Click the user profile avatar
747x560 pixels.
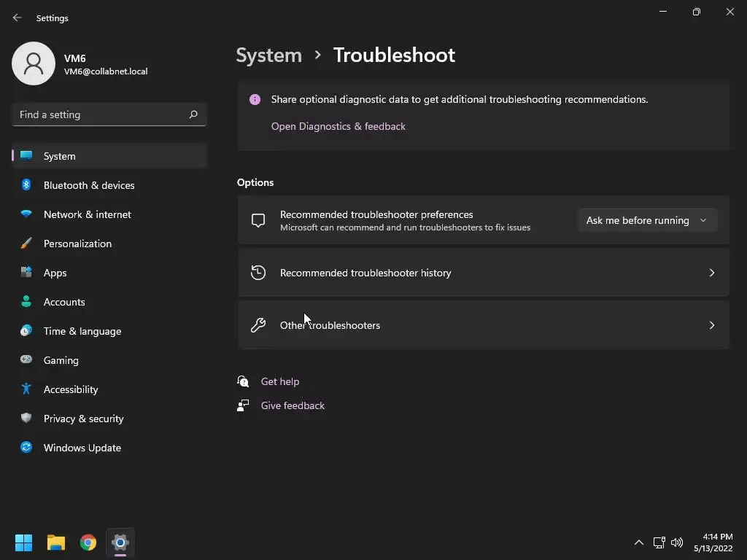coord(34,63)
